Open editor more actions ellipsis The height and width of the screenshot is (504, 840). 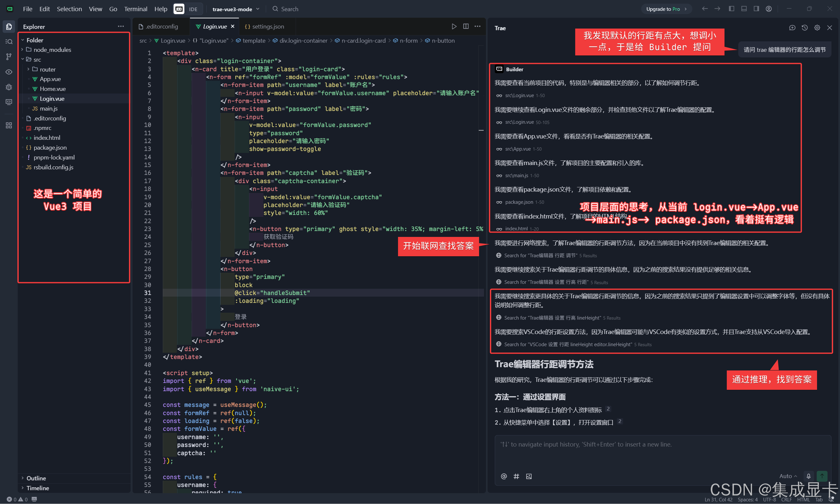[477, 27]
